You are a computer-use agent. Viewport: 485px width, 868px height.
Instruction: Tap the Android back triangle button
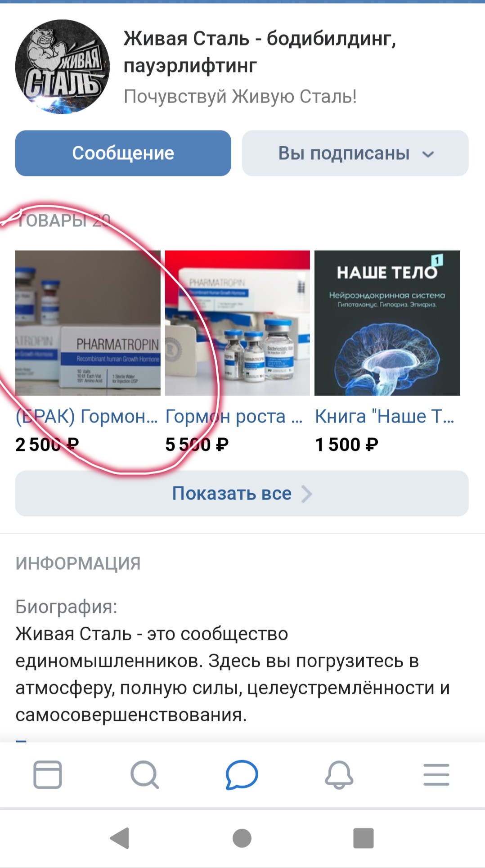click(x=120, y=838)
